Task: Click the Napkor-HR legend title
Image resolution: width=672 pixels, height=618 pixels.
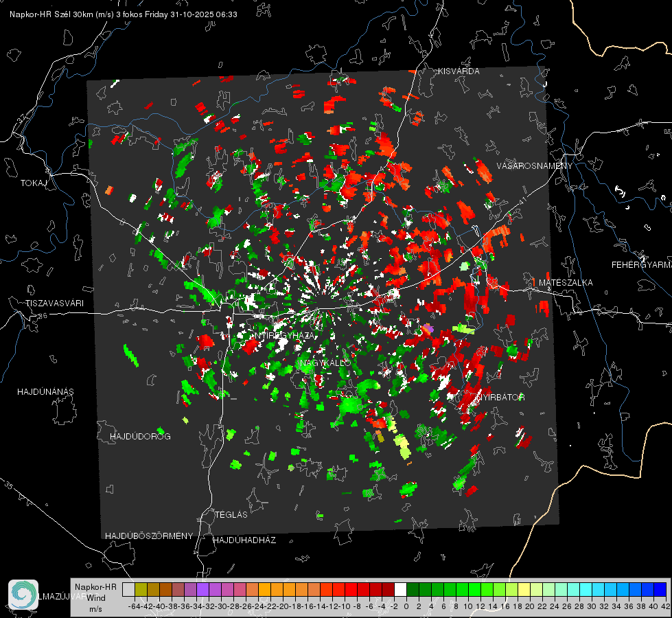Action: tap(95, 587)
